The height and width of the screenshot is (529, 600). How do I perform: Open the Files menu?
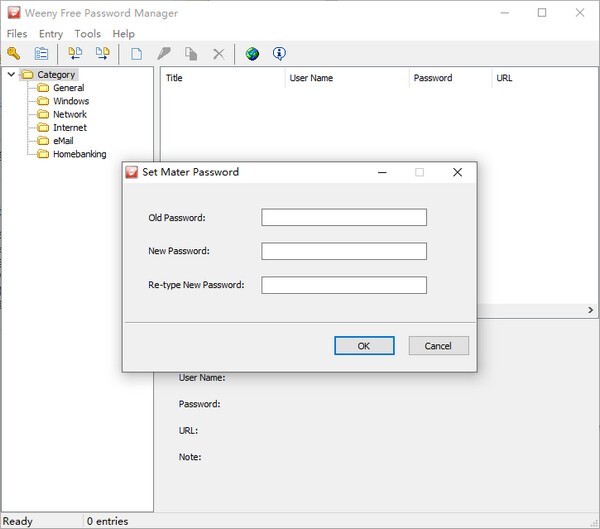tap(16, 34)
